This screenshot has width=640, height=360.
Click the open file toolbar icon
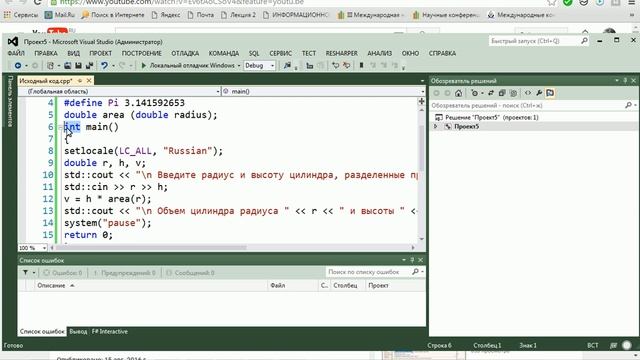pos(68,66)
